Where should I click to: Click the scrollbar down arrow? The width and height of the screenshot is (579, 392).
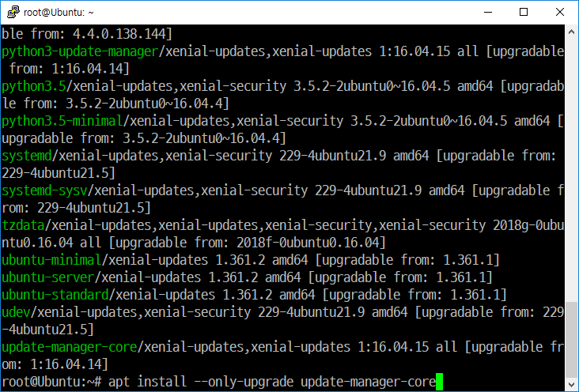tap(571, 384)
